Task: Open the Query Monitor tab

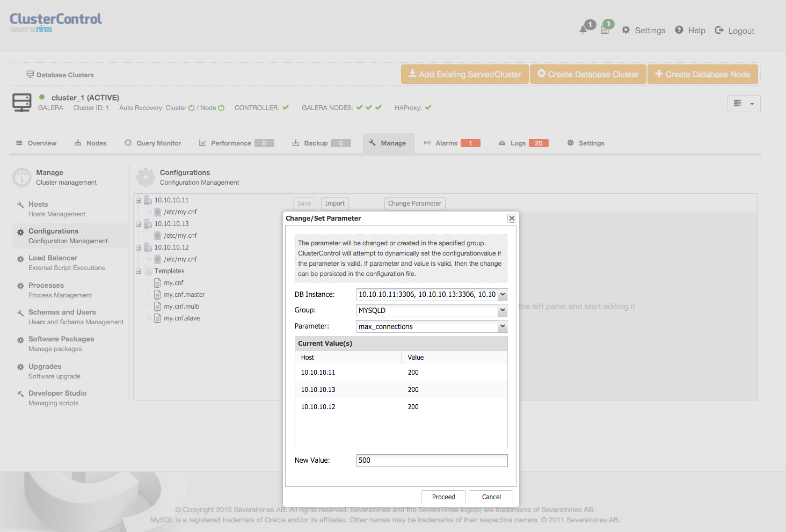Action: coord(153,143)
